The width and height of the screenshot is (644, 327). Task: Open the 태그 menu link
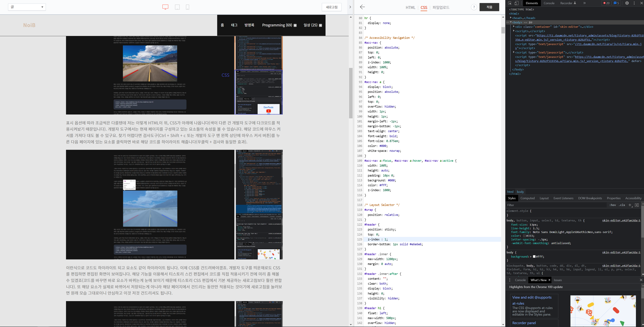pos(234,25)
